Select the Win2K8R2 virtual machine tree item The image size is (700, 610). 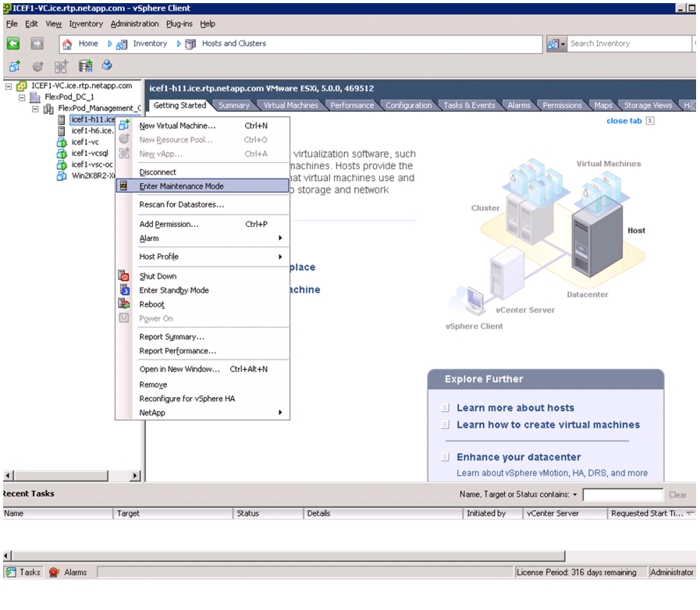[93, 176]
